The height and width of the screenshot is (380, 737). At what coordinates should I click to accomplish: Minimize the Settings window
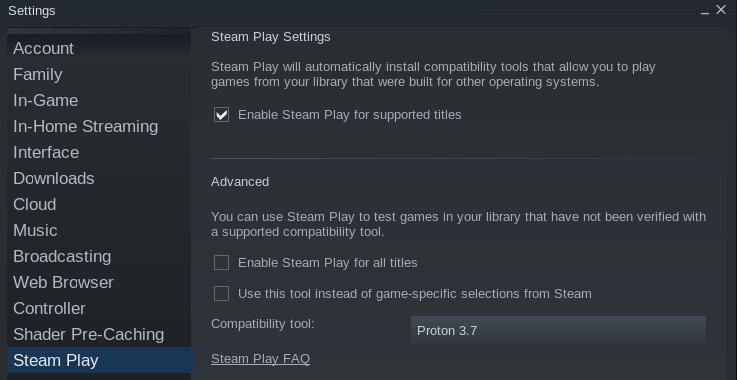coord(705,11)
